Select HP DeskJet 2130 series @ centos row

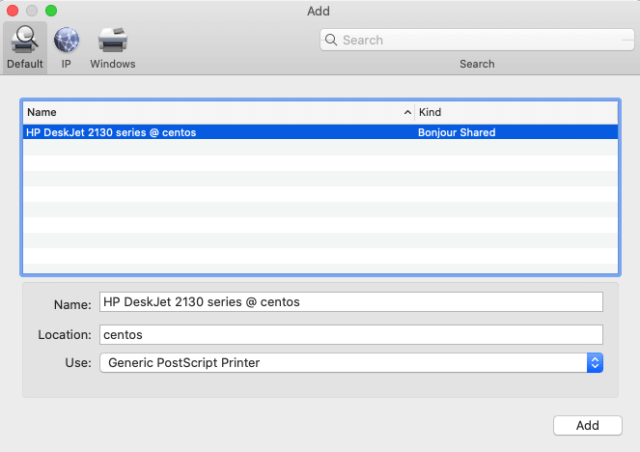pos(320,132)
